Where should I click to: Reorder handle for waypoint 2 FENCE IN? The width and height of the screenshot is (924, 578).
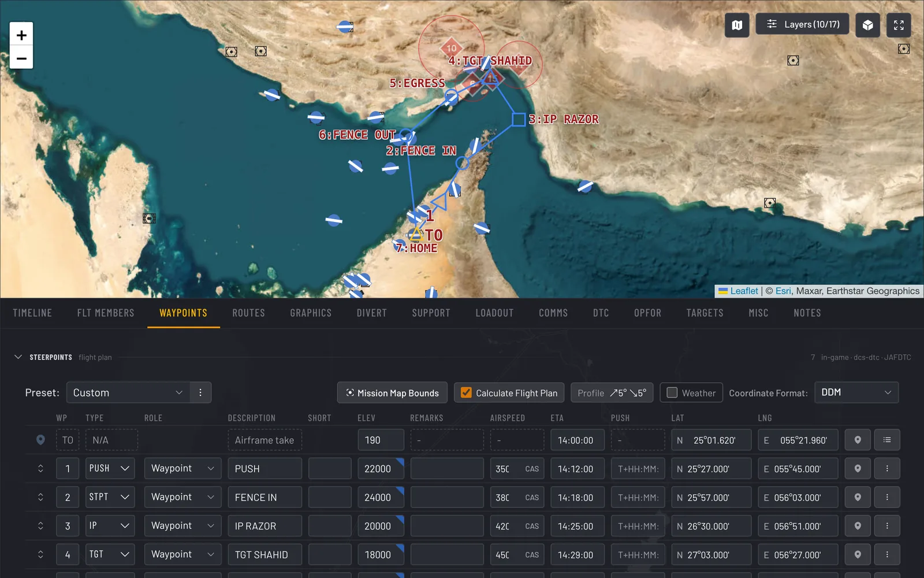coord(40,497)
